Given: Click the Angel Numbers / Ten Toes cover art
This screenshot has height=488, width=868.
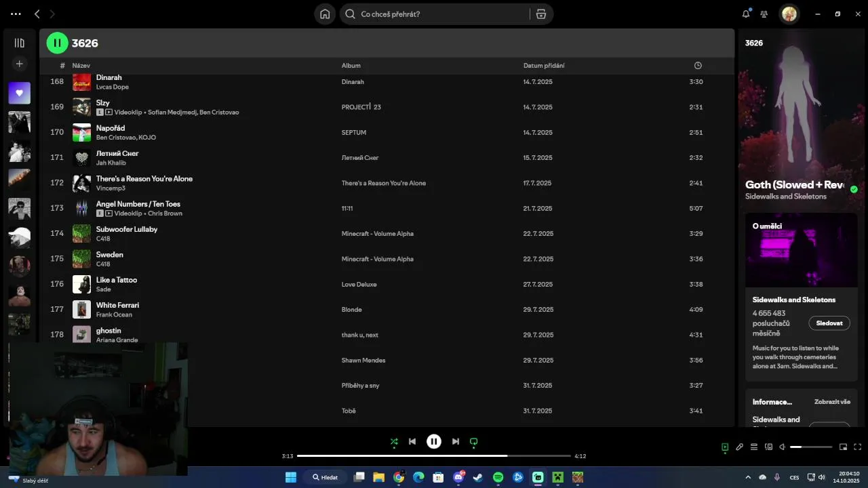Looking at the screenshot, I should coord(81,208).
